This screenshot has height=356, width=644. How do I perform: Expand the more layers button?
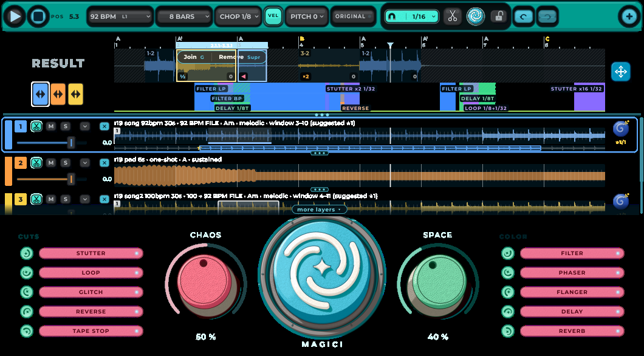[319, 210]
